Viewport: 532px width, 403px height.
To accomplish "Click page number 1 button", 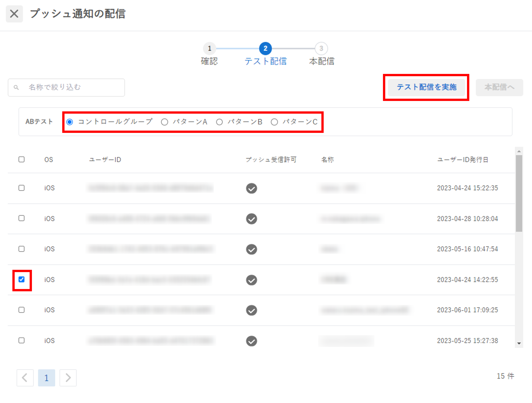I will click(x=46, y=378).
